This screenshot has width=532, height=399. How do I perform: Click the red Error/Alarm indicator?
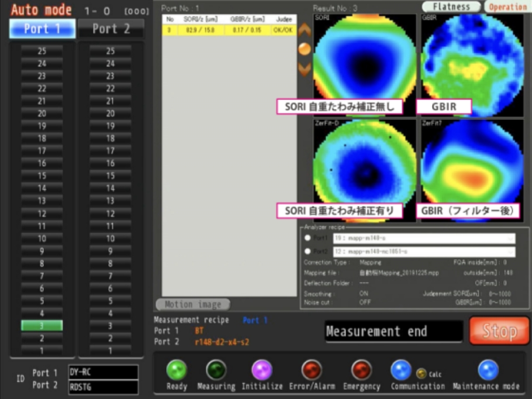[311, 370]
